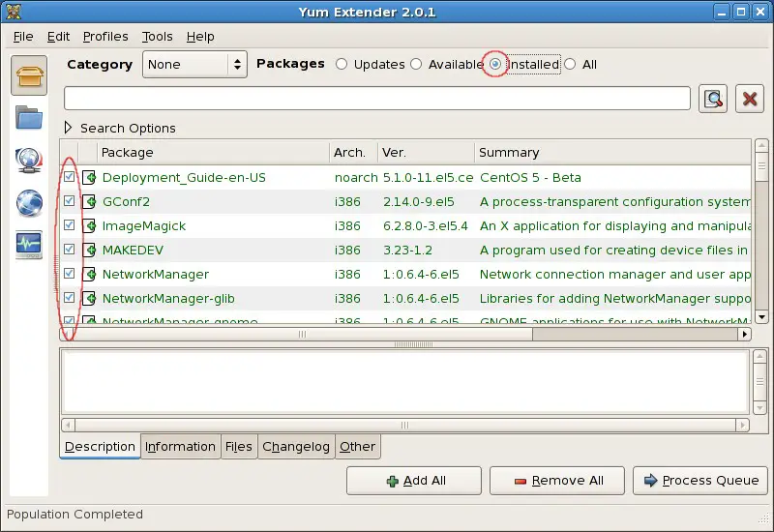The height and width of the screenshot is (532, 774).
Task: Click the package list vertical scrollbar thumb
Action: click(x=761, y=165)
